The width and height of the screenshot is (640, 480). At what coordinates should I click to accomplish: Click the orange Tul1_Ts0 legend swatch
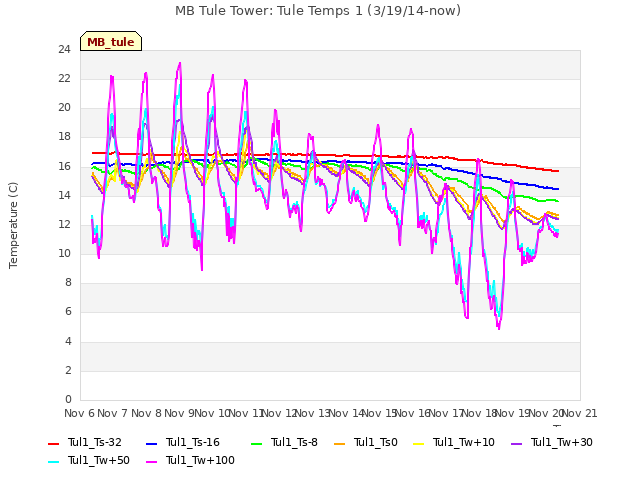click(339, 443)
